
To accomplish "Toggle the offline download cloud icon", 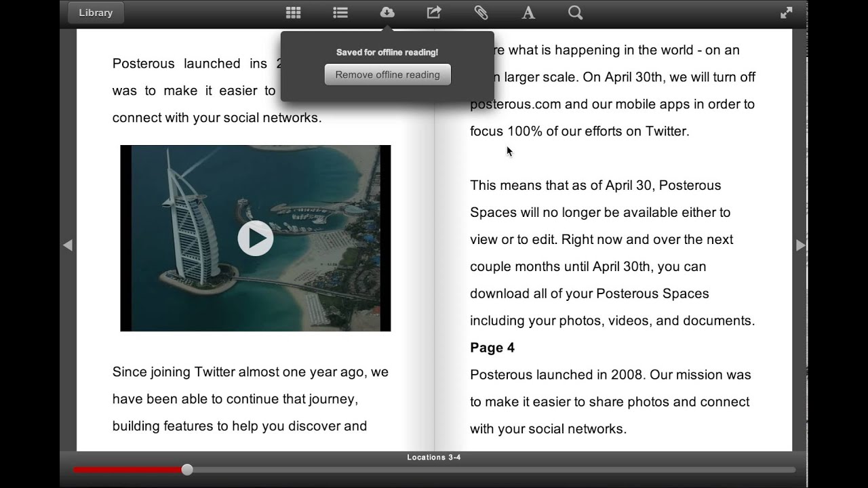I will point(387,12).
